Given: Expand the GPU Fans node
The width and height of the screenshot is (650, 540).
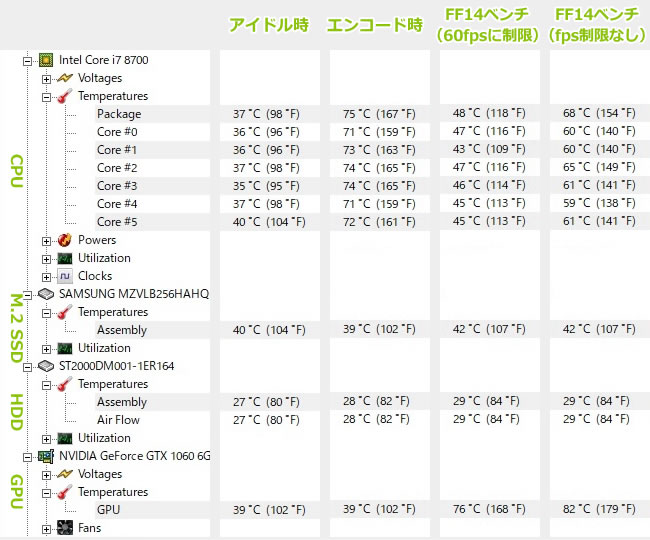Looking at the screenshot, I should click(x=46, y=529).
